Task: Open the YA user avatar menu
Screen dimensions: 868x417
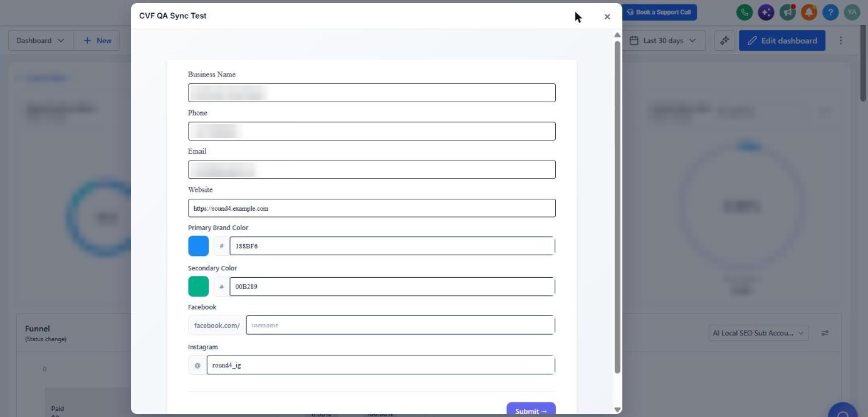Action: point(852,12)
